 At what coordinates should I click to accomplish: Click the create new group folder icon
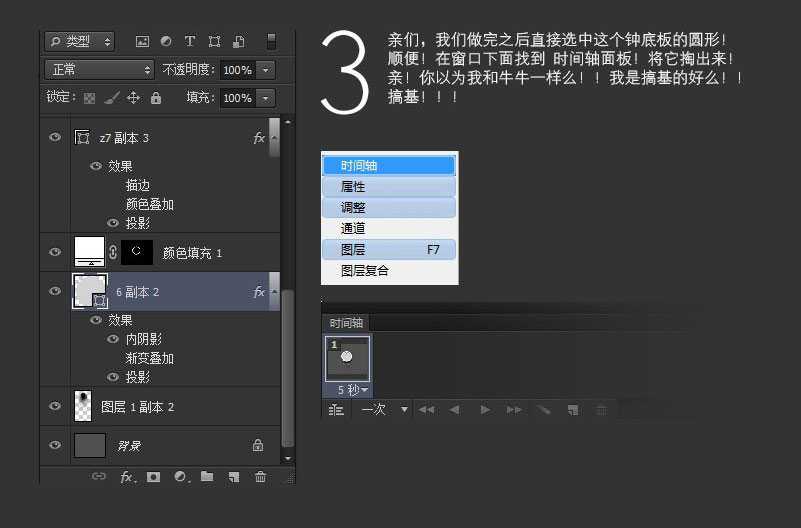click(207, 477)
